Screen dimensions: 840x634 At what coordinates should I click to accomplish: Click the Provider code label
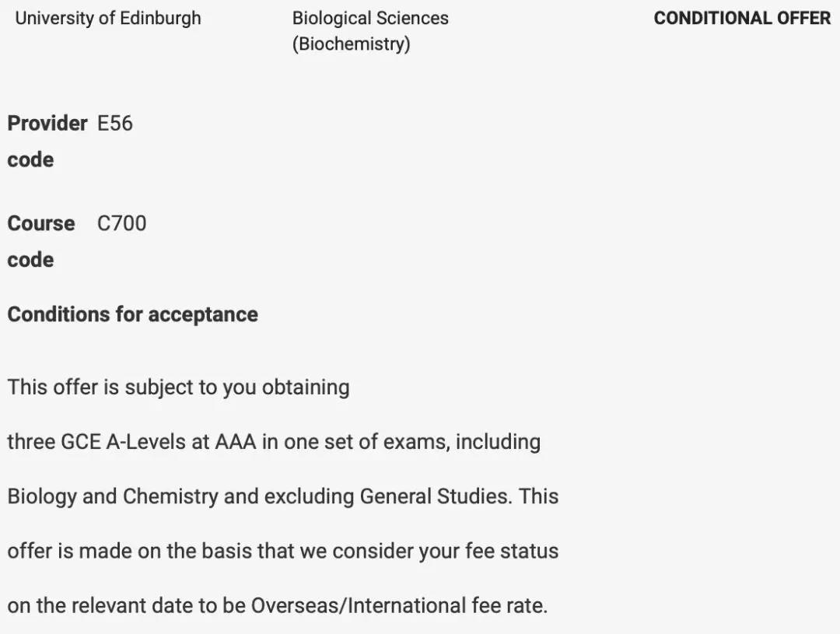point(47,124)
